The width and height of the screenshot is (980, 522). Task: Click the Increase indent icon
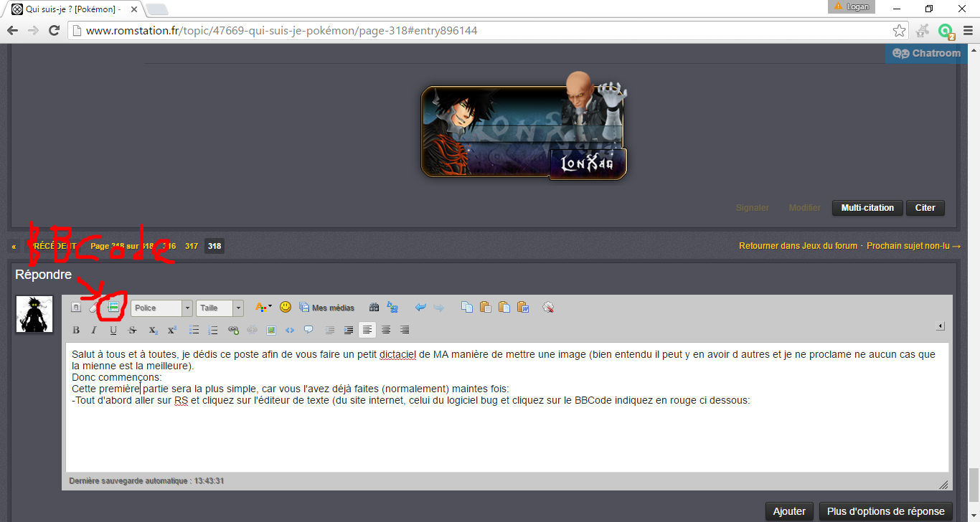pos(349,330)
